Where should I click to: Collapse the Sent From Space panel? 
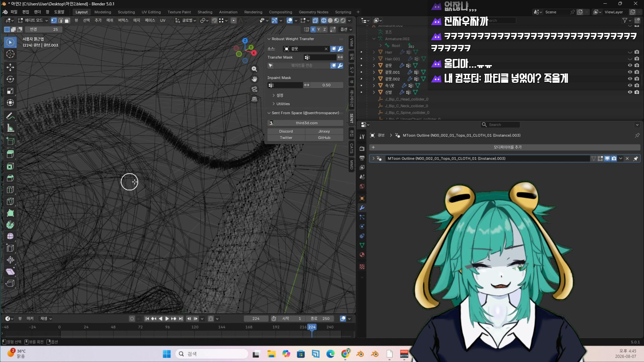click(x=269, y=113)
